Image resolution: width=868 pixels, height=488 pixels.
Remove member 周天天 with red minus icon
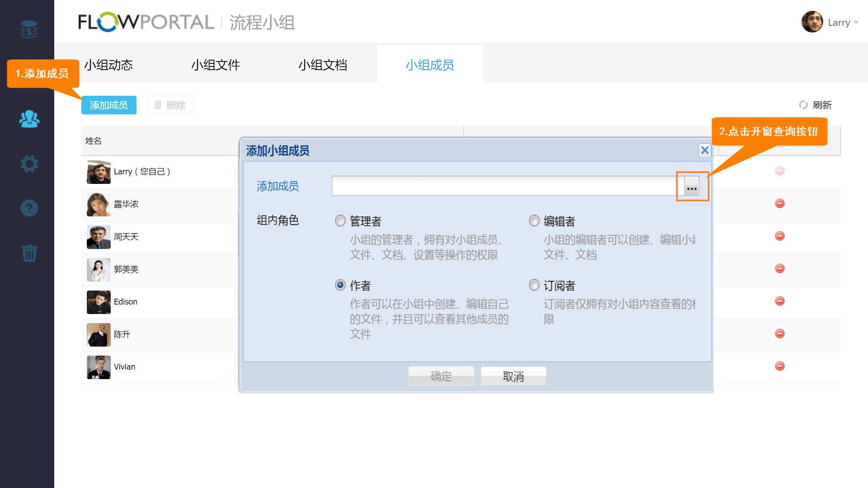(x=779, y=236)
